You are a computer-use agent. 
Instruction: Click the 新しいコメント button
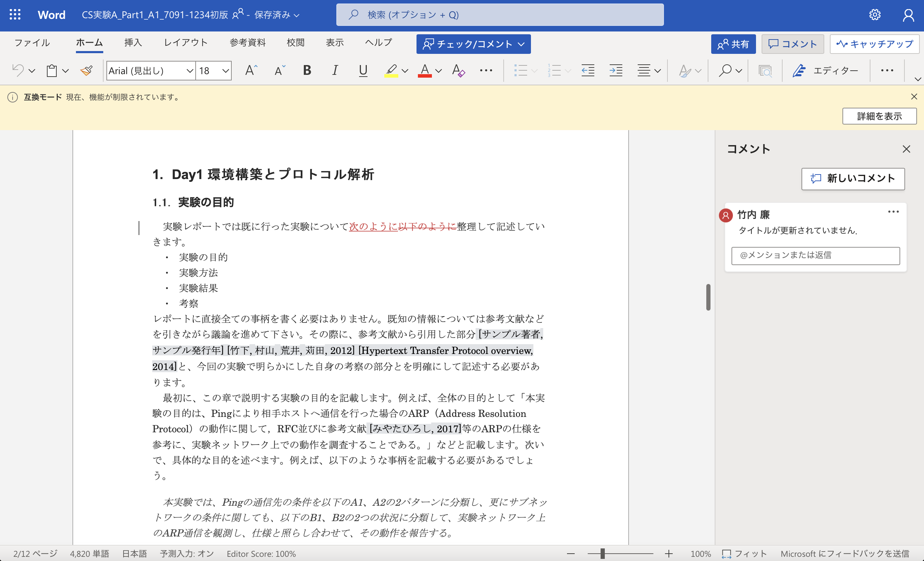coord(853,179)
